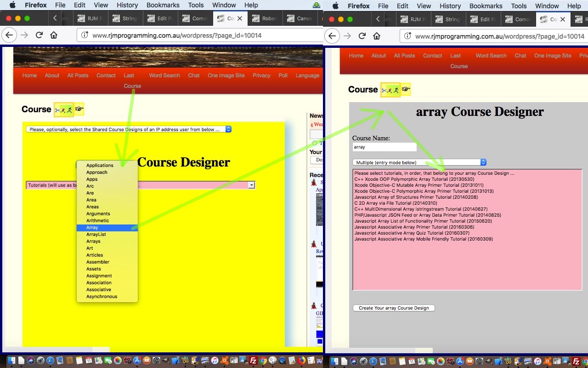Click the Course Name field containing array

click(x=384, y=147)
